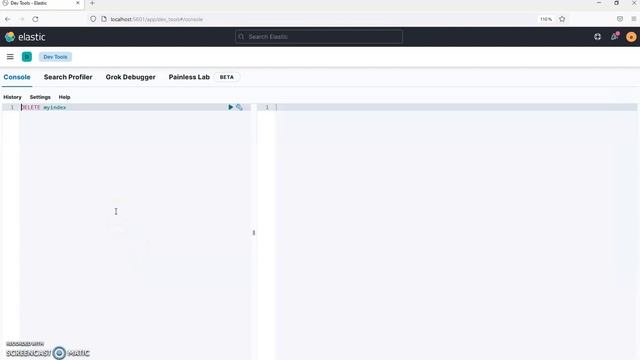Click the Search Elastic field

point(319,37)
